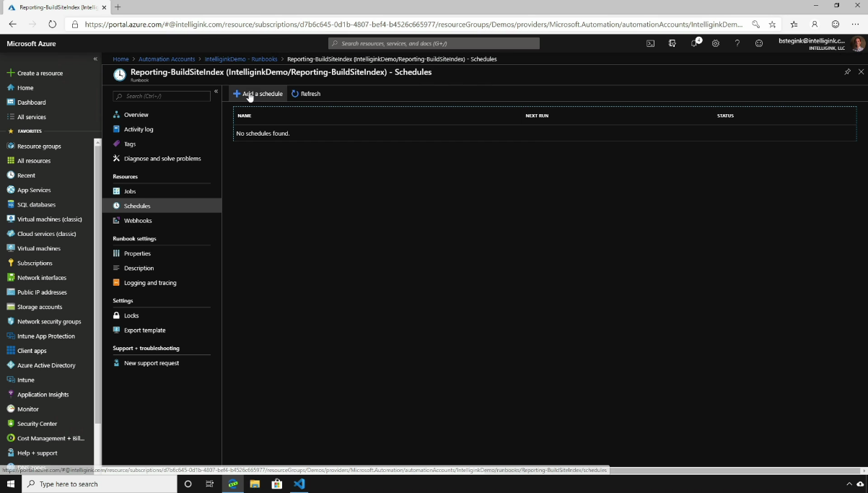Image resolution: width=868 pixels, height=493 pixels.
Task: Click the browser address bar URL
Action: 413,24
